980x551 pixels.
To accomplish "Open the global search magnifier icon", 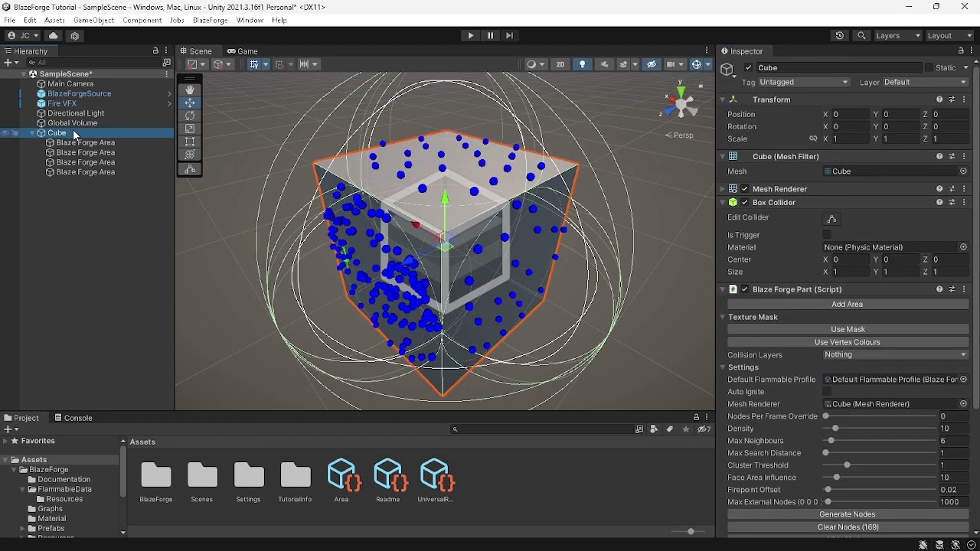I will coord(862,36).
